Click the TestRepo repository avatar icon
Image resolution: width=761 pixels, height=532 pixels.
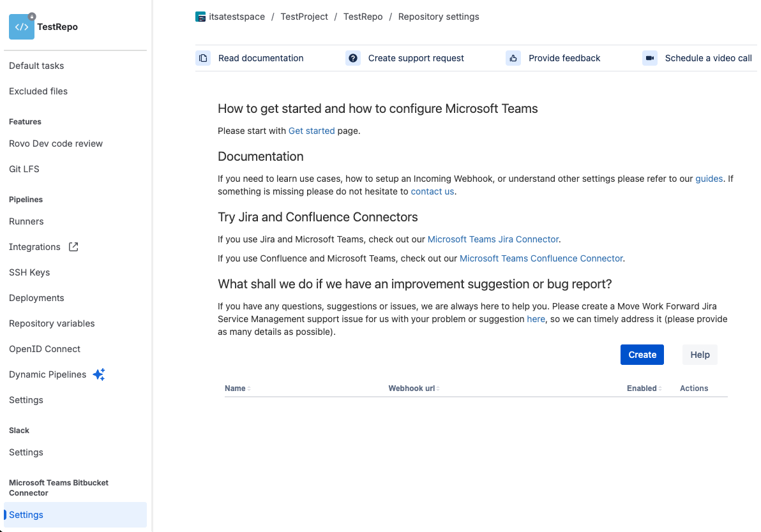pos(22,27)
